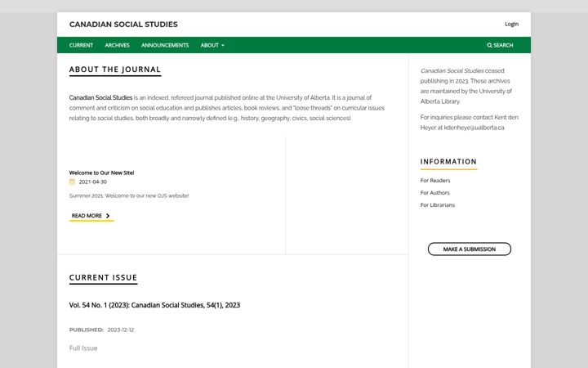Image resolution: width=588 pixels, height=368 pixels.
Task: Go to the Archives page
Action: (117, 45)
